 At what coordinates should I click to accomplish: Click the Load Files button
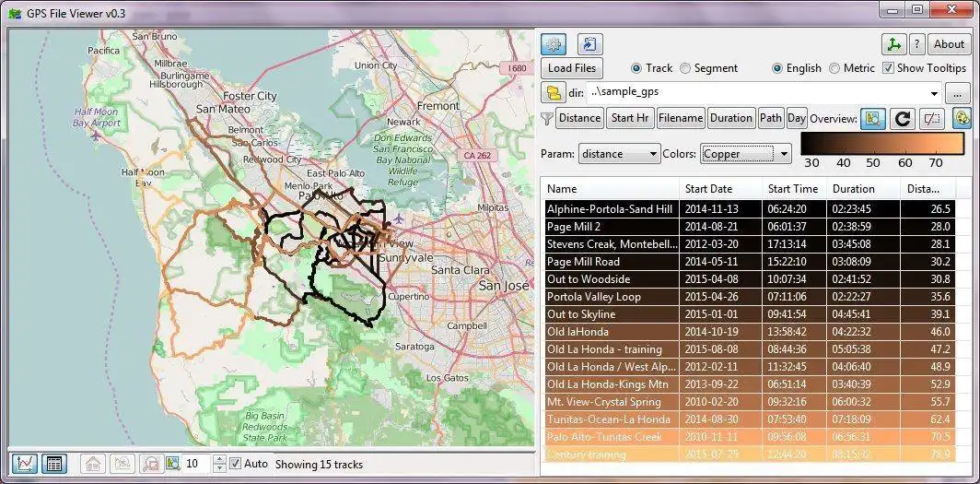click(572, 68)
